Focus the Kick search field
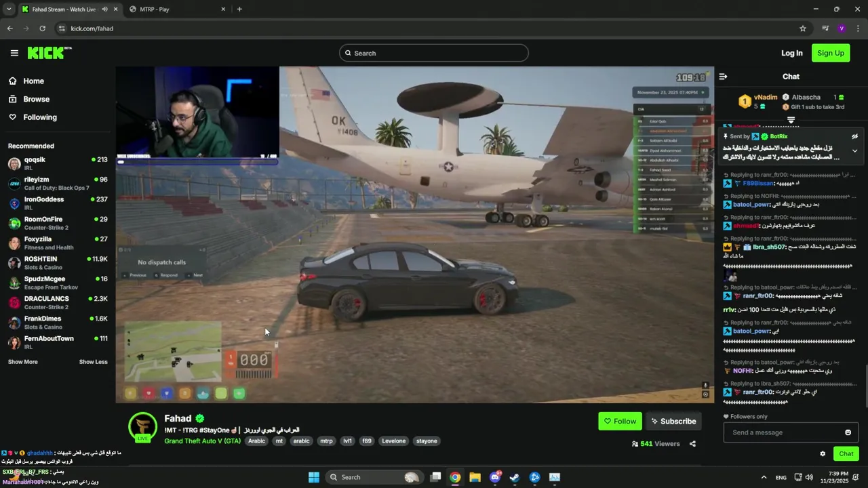Screen dimensions: 868x488 point(434,53)
